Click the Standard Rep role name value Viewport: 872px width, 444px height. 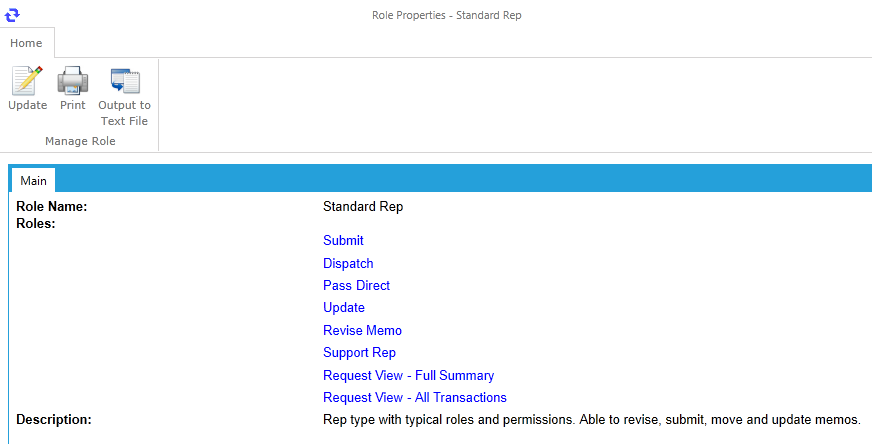363,206
